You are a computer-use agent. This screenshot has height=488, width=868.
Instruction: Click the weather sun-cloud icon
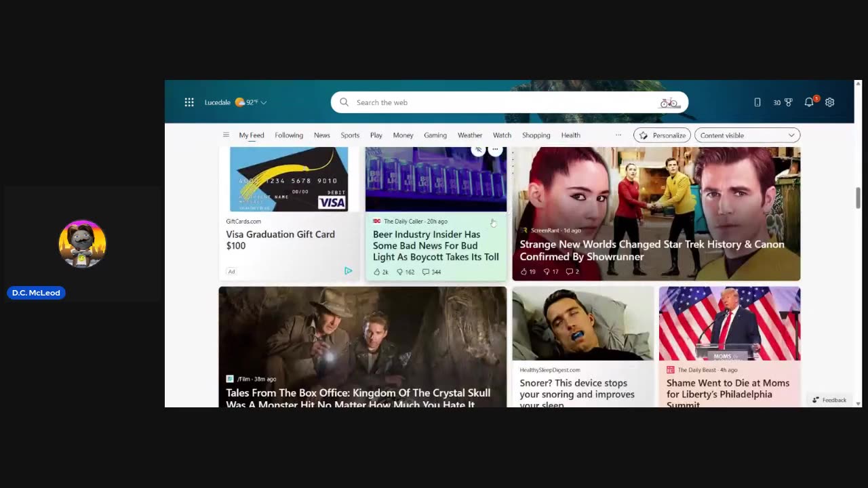[x=240, y=102]
